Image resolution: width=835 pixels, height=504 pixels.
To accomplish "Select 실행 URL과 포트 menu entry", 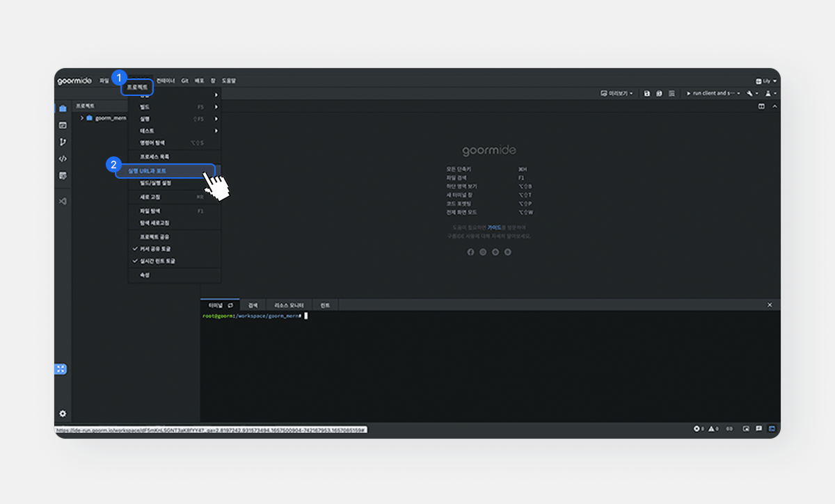I will [x=165, y=170].
